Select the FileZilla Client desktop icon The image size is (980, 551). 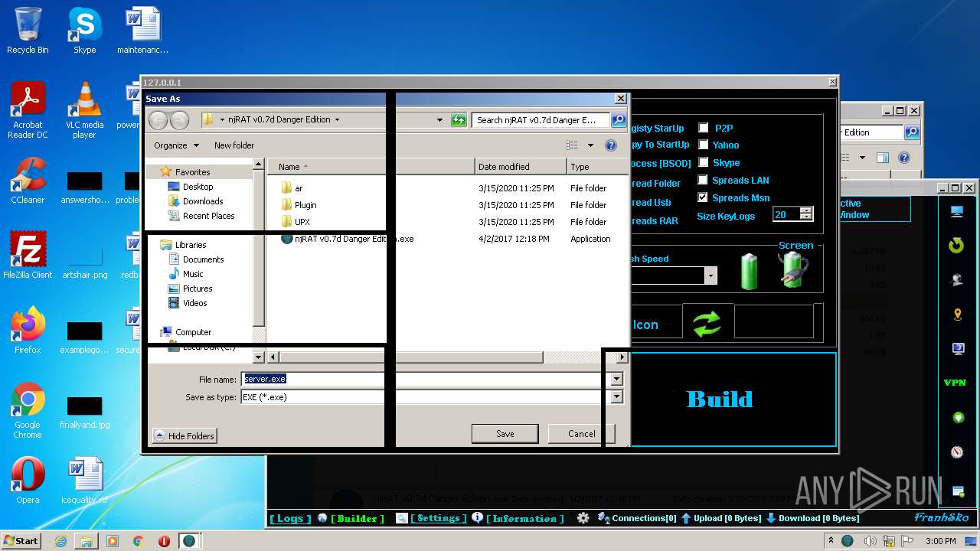pyautogui.click(x=28, y=256)
